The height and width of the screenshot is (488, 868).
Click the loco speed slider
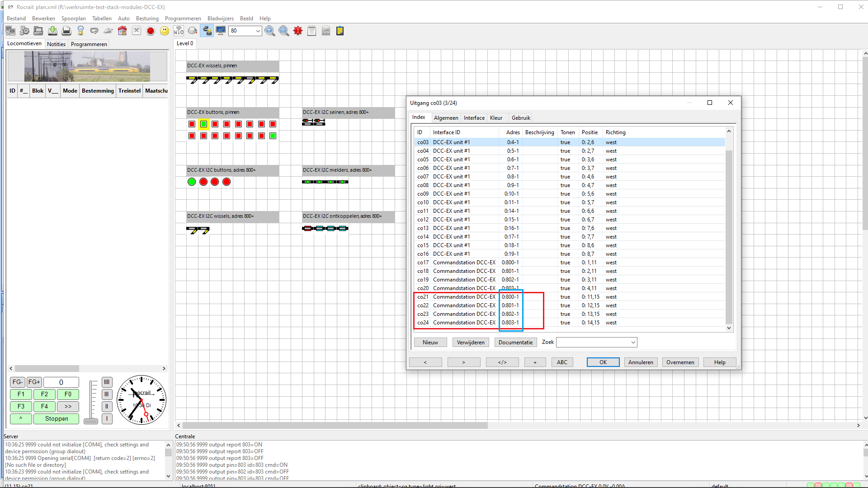point(91,421)
